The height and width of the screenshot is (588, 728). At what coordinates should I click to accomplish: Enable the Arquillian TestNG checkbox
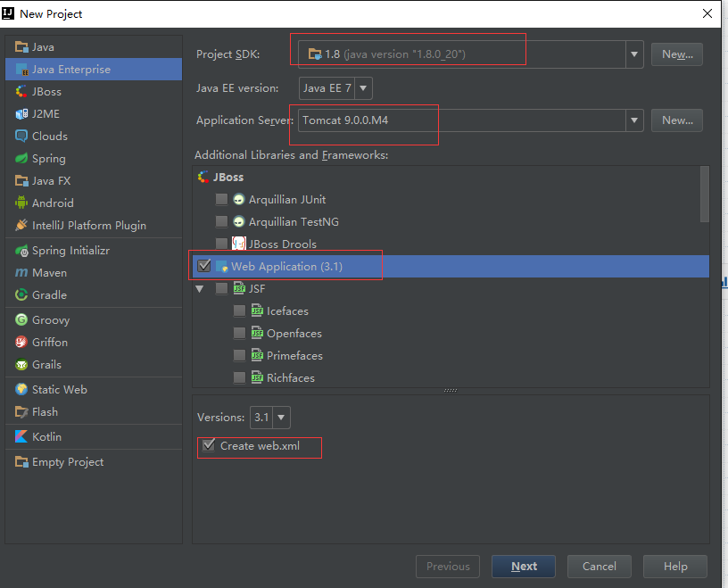click(221, 221)
